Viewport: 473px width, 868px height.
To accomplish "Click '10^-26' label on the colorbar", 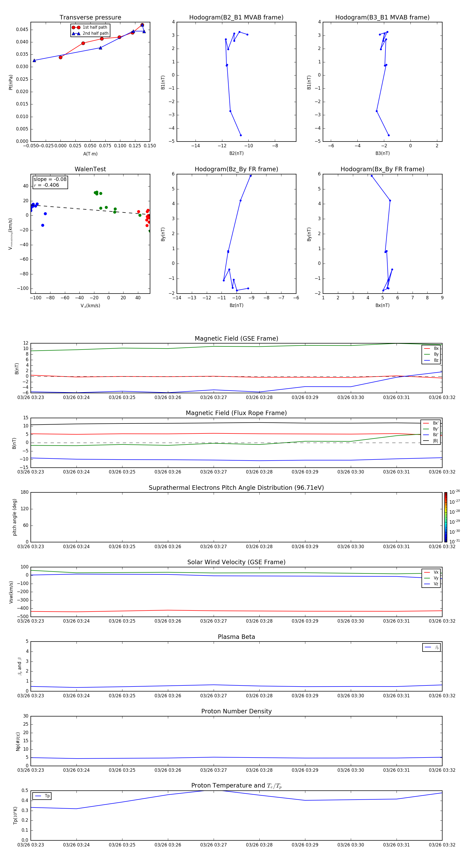I will pyautogui.click(x=454, y=492).
